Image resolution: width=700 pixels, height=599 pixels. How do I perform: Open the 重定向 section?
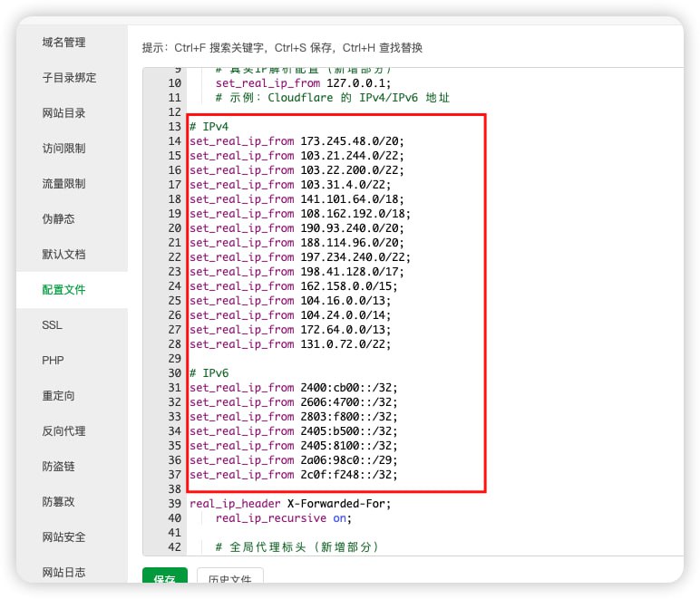[58, 396]
